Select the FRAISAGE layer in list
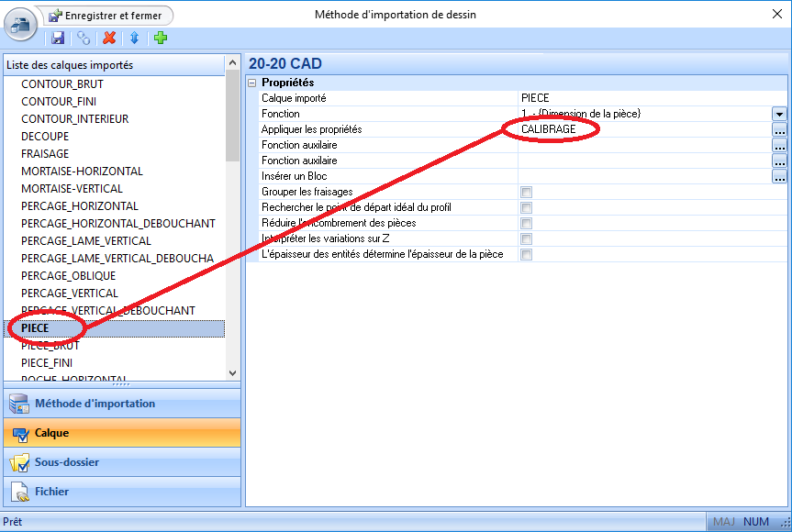This screenshot has width=792, height=532. [45, 154]
